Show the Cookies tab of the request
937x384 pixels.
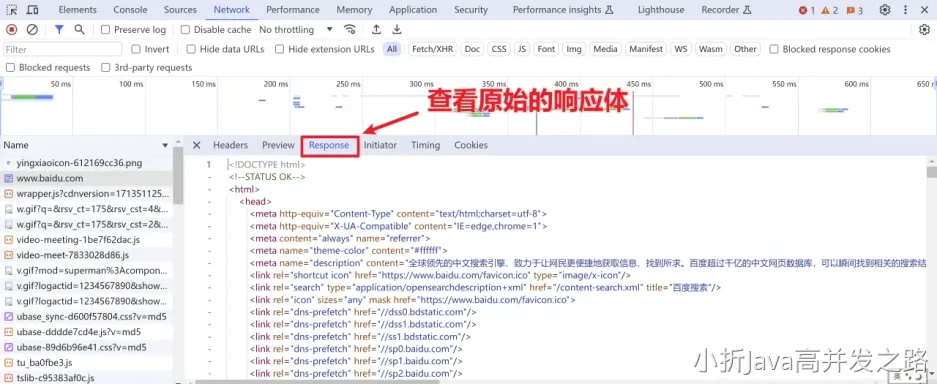(x=471, y=145)
